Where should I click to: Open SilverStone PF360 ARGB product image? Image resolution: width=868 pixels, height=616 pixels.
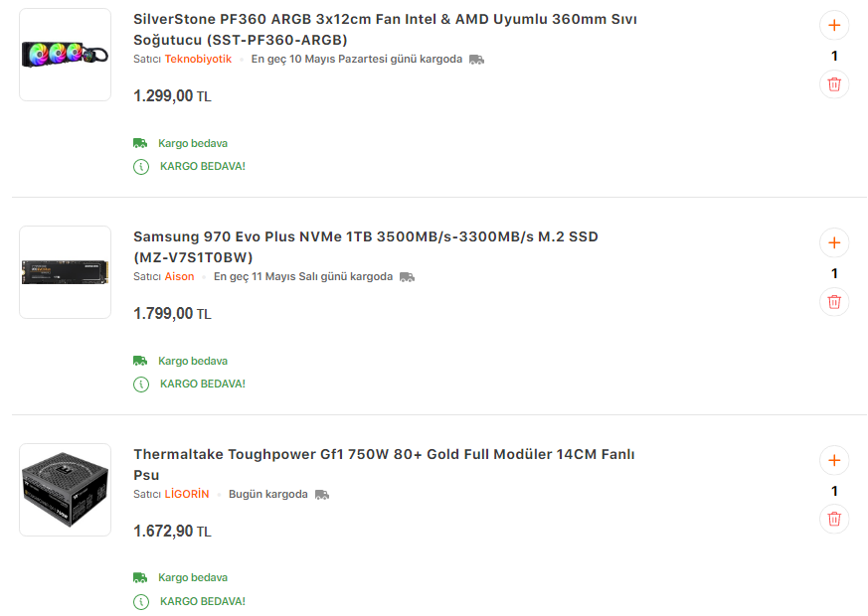click(x=65, y=55)
